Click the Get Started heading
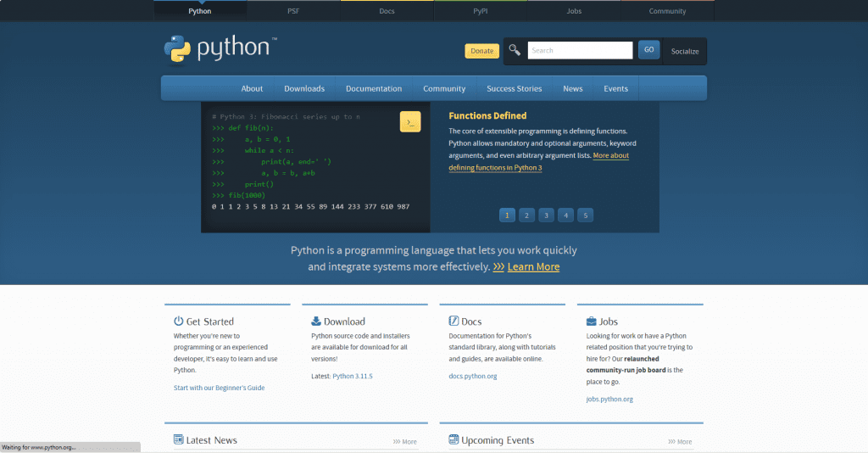 (x=210, y=322)
